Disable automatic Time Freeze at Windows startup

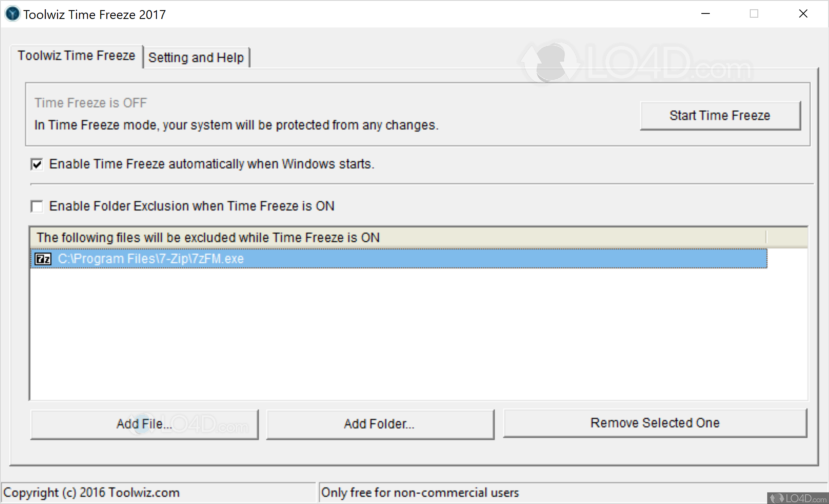tap(37, 164)
